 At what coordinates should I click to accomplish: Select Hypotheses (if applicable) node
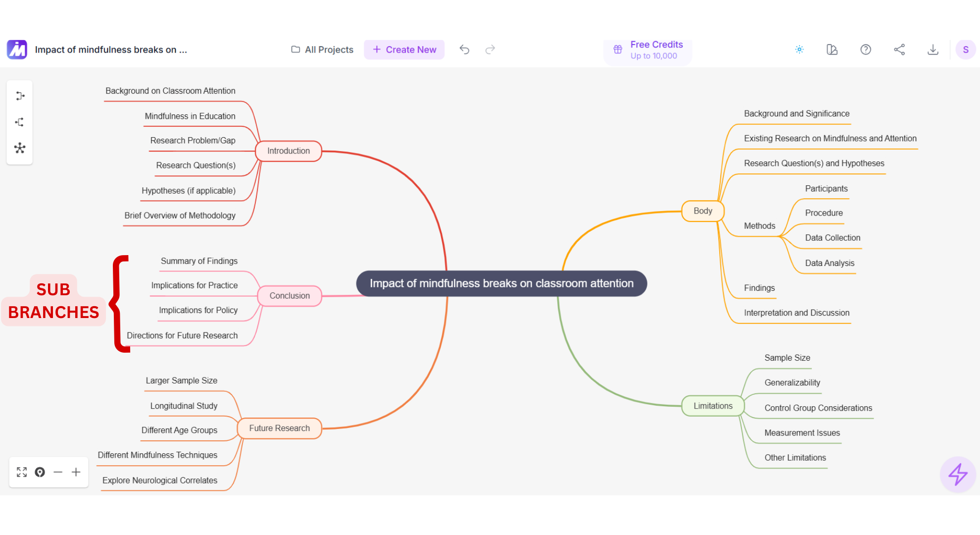[x=189, y=191]
